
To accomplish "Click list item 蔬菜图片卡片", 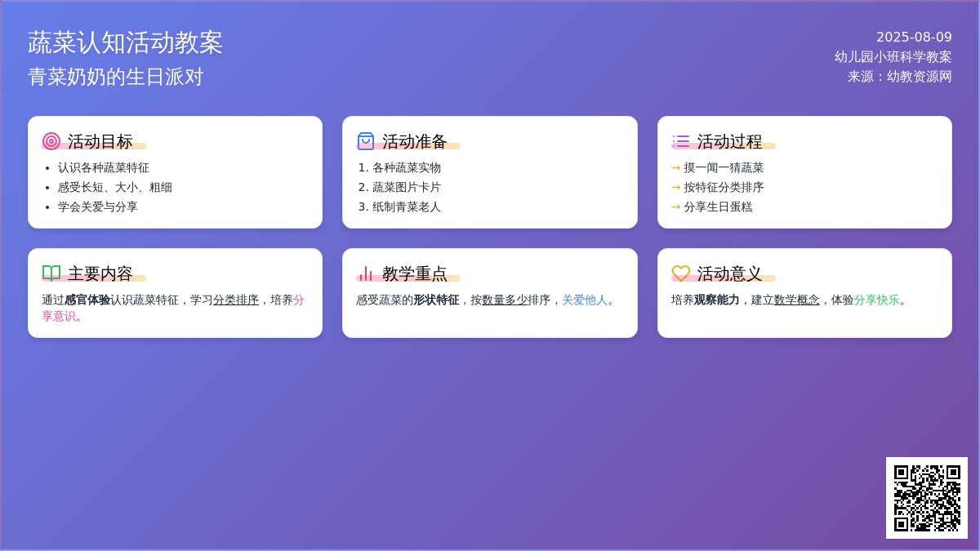I will click(407, 187).
